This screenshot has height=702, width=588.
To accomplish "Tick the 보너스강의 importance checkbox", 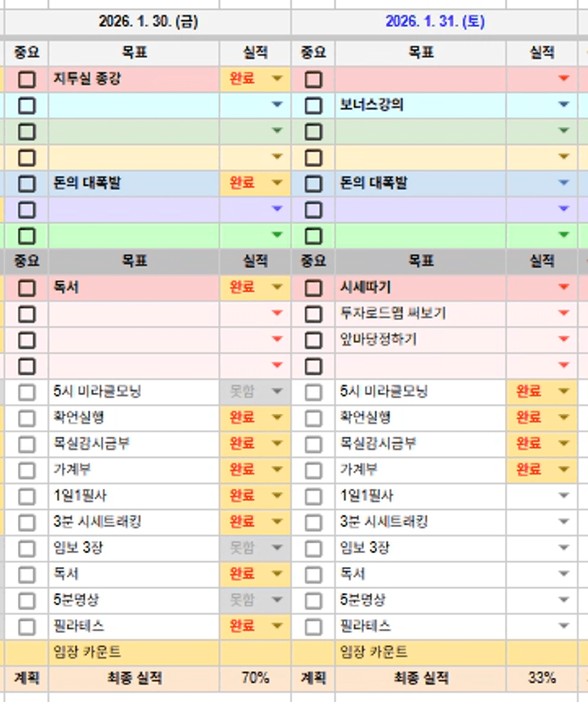I will point(313,106).
